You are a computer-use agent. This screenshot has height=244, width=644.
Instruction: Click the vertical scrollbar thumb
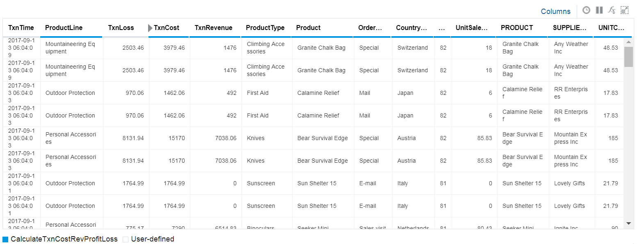628,57
